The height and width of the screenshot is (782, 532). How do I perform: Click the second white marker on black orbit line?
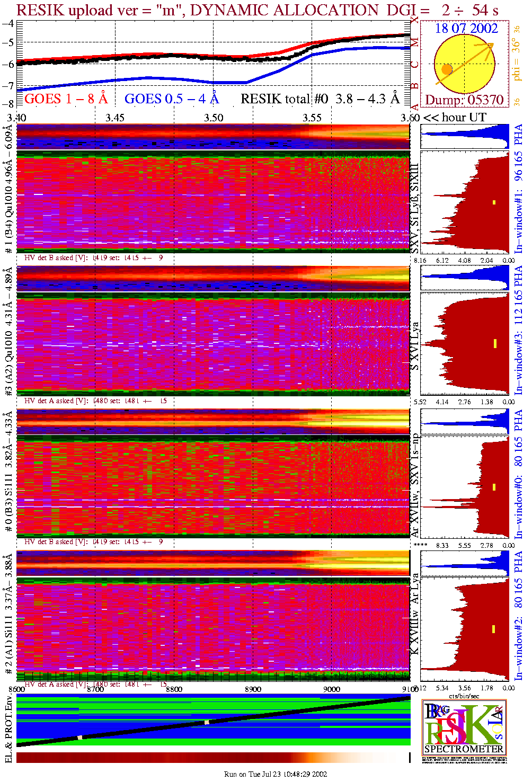pyautogui.click(x=207, y=722)
